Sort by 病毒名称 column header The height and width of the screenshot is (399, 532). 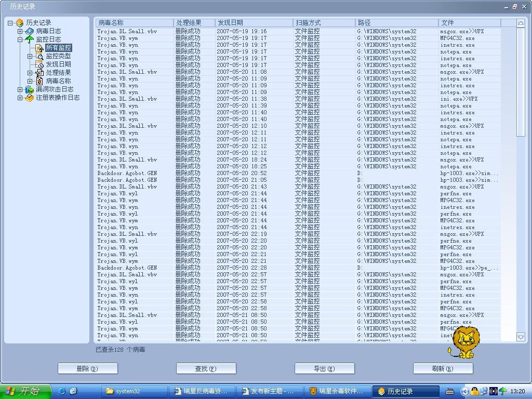[x=134, y=23]
